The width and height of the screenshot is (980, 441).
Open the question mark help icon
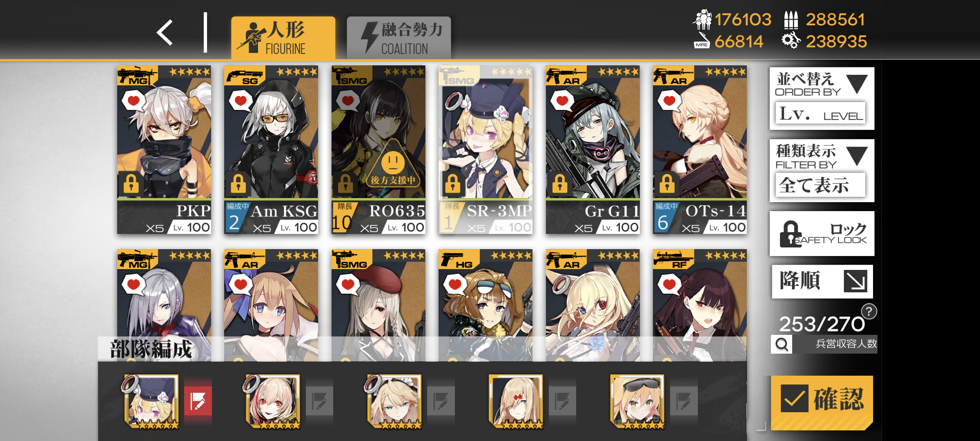pos(869,312)
